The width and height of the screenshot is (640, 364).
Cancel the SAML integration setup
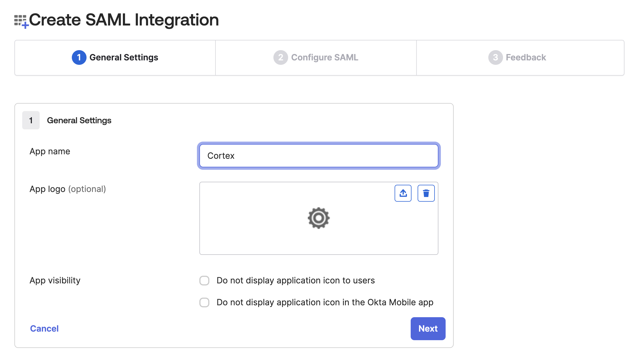pyautogui.click(x=44, y=329)
